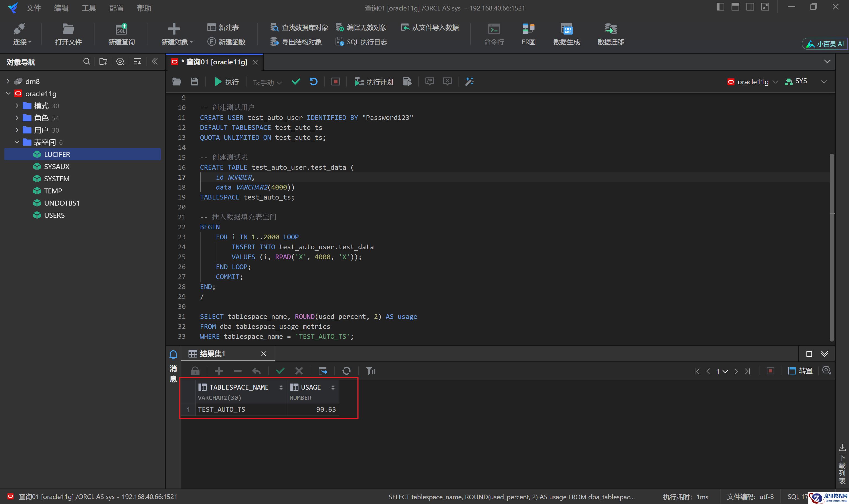Click the 执行计划 button

(374, 82)
